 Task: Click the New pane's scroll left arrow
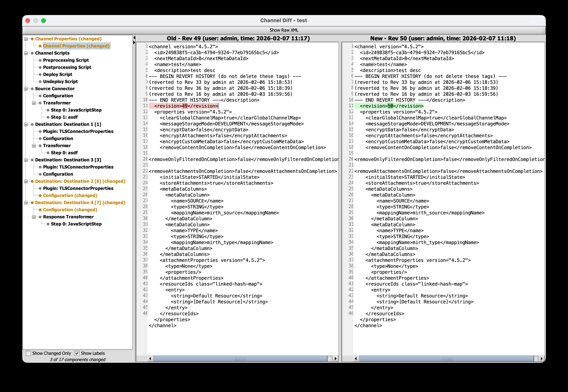[356, 359]
